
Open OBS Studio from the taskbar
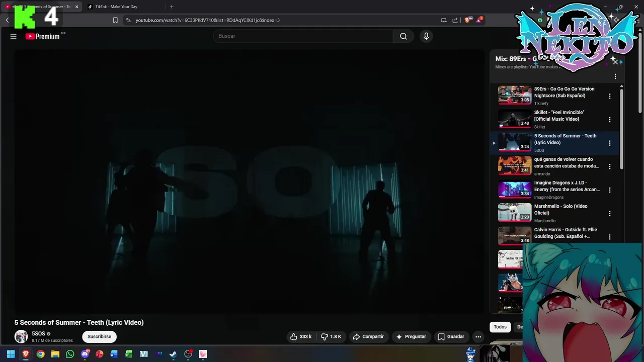point(188,354)
